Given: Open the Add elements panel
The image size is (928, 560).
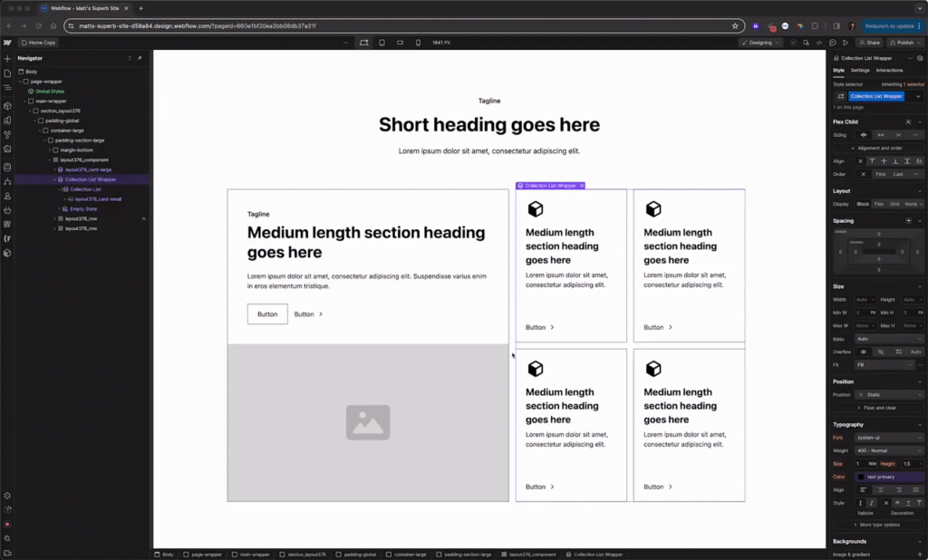Looking at the screenshot, I should [x=7, y=59].
